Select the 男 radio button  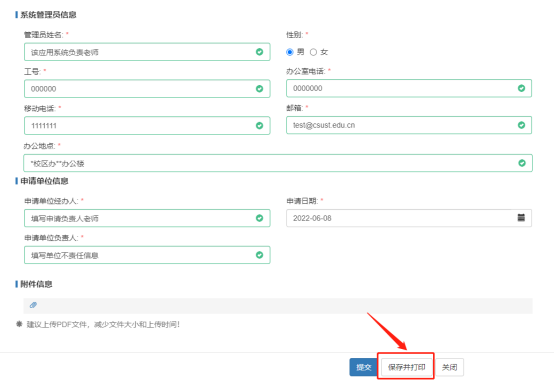coord(290,52)
